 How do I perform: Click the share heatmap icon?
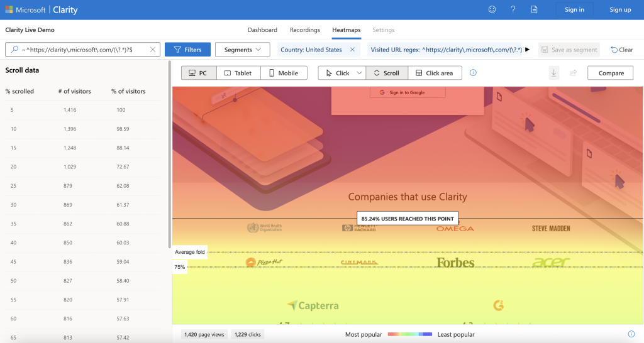(x=573, y=73)
